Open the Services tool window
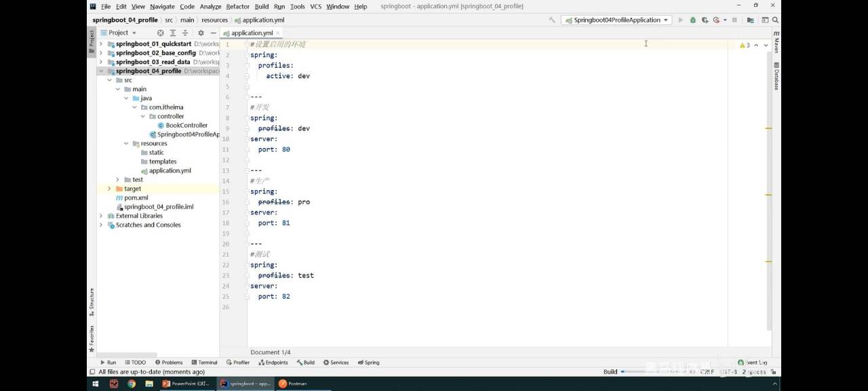This screenshot has width=868, height=391. pyautogui.click(x=336, y=362)
